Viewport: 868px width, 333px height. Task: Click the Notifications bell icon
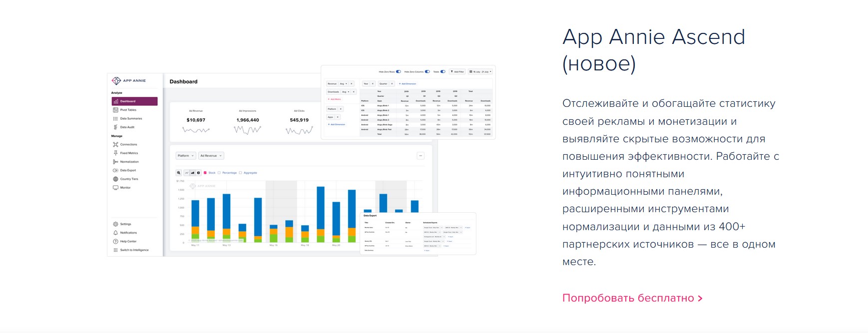point(116,233)
